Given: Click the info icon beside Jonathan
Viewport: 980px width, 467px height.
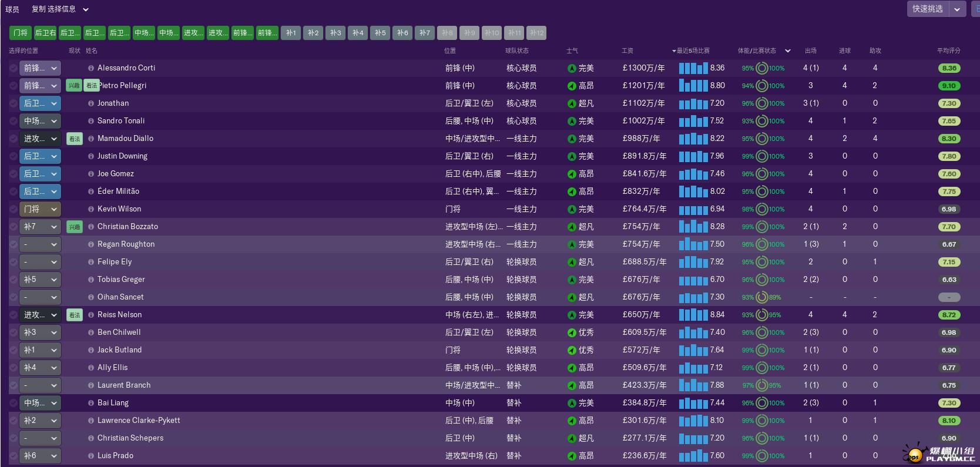Looking at the screenshot, I should pos(91,103).
